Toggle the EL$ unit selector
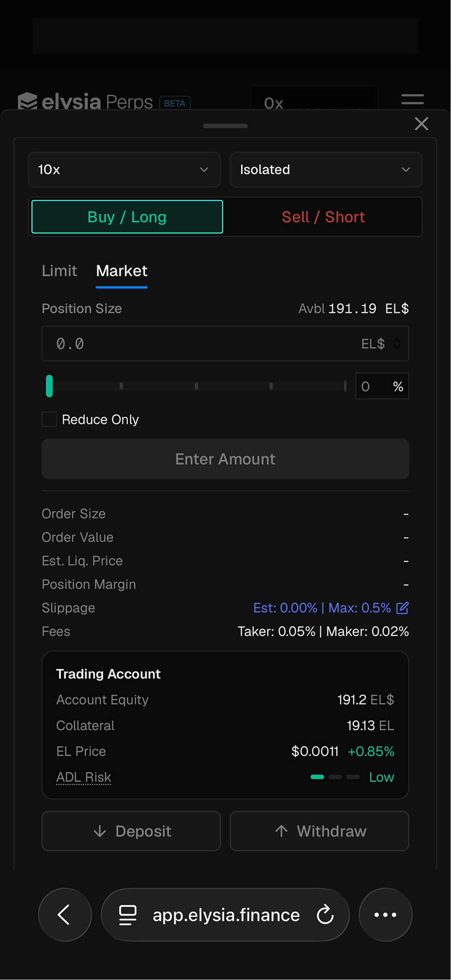The image size is (451, 980). [381, 344]
